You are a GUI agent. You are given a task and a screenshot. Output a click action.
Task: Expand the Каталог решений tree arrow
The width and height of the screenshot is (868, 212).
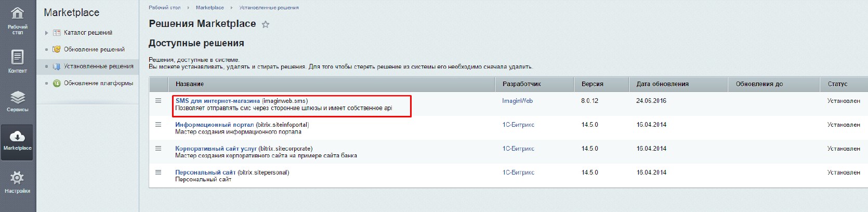coord(46,33)
